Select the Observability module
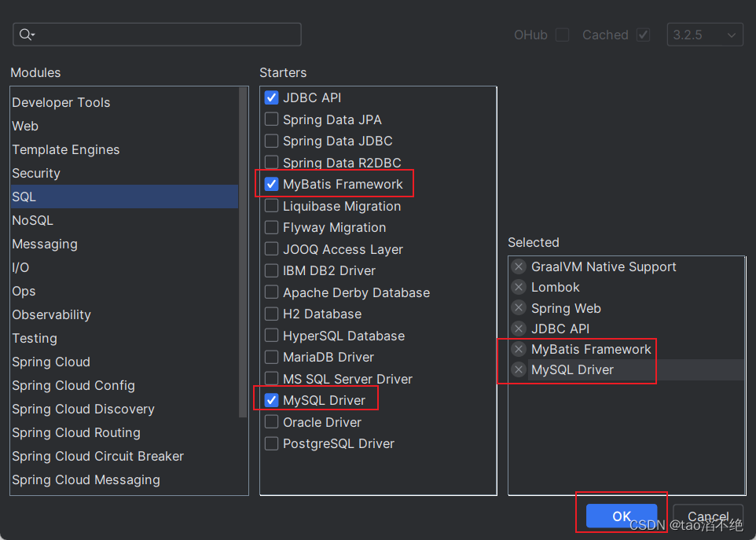This screenshot has height=540, width=756. pos(124,315)
